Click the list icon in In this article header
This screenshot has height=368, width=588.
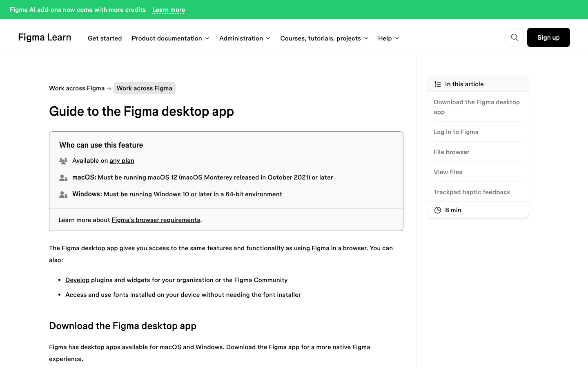click(x=438, y=84)
